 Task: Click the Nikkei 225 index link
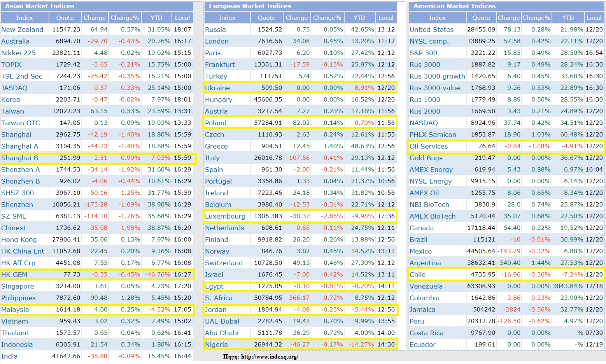18,53
